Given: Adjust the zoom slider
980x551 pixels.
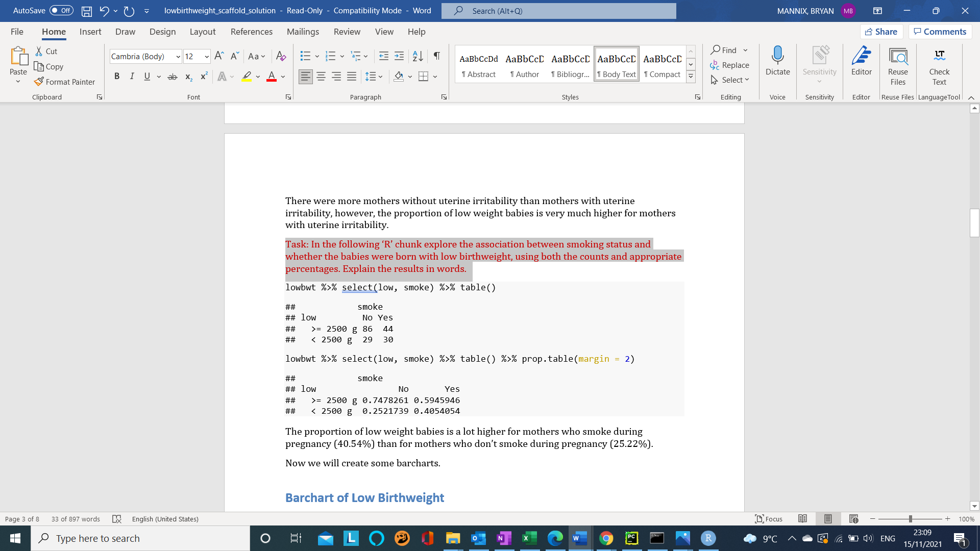Looking at the screenshot, I should click(911, 519).
